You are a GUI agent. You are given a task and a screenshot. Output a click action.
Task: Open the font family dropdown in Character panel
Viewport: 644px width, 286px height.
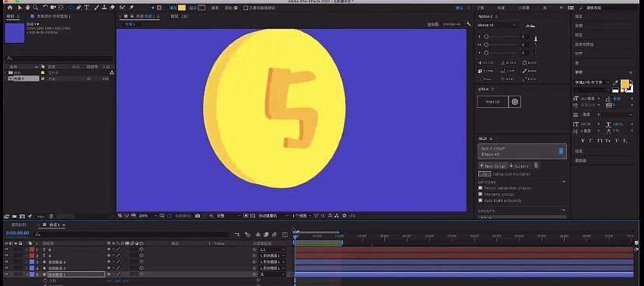pos(592,82)
